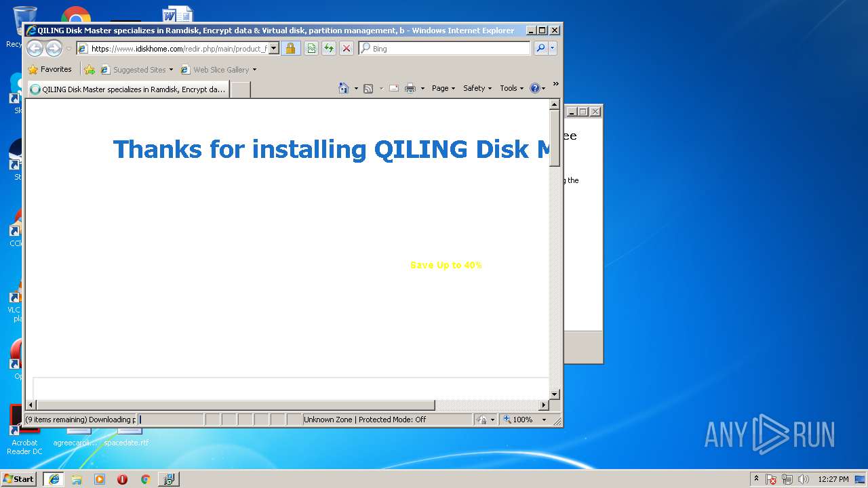
Task: Add page to Favorites bar icon
Action: coord(89,69)
